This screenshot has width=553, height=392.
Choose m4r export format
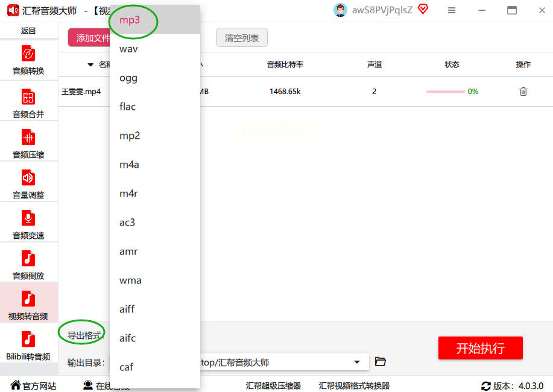pyautogui.click(x=155, y=194)
